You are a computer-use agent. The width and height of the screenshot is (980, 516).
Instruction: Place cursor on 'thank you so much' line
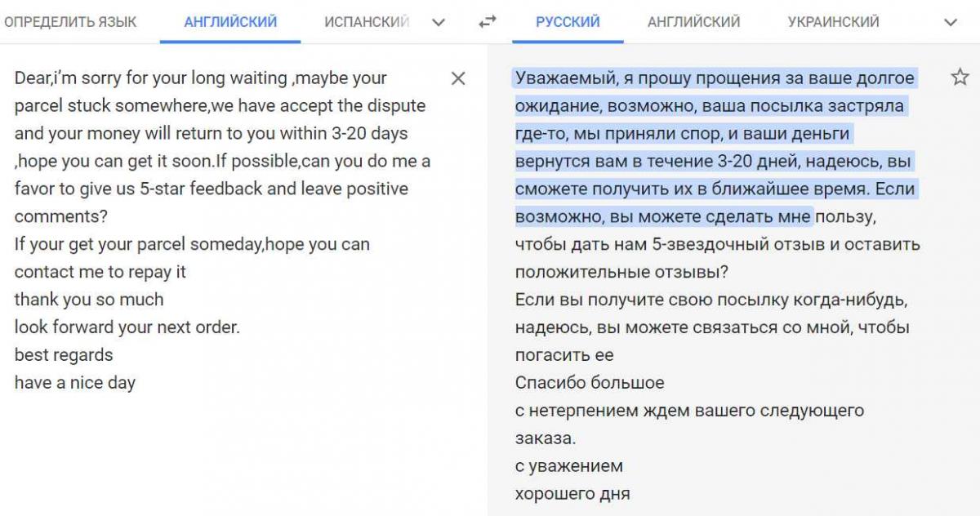tap(89, 300)
